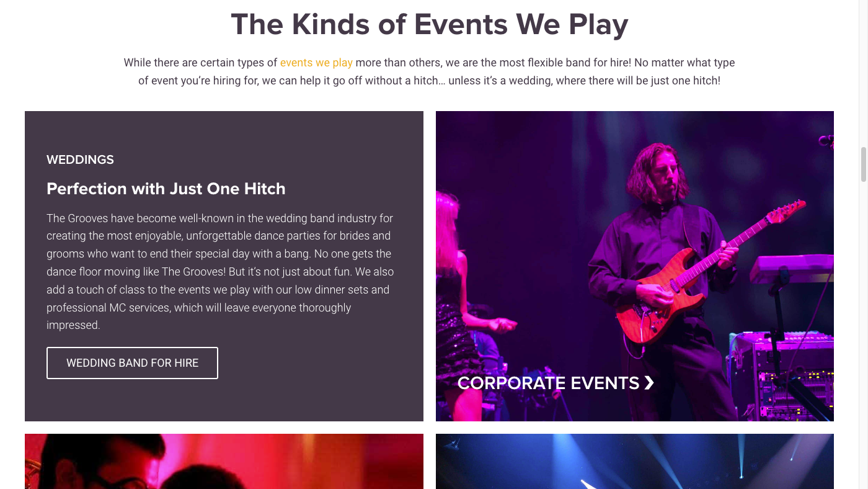The width and height of the screenshot is (868, 489).
Task: Click the microphone at photo's top-right corner
Action: (825, 140)
